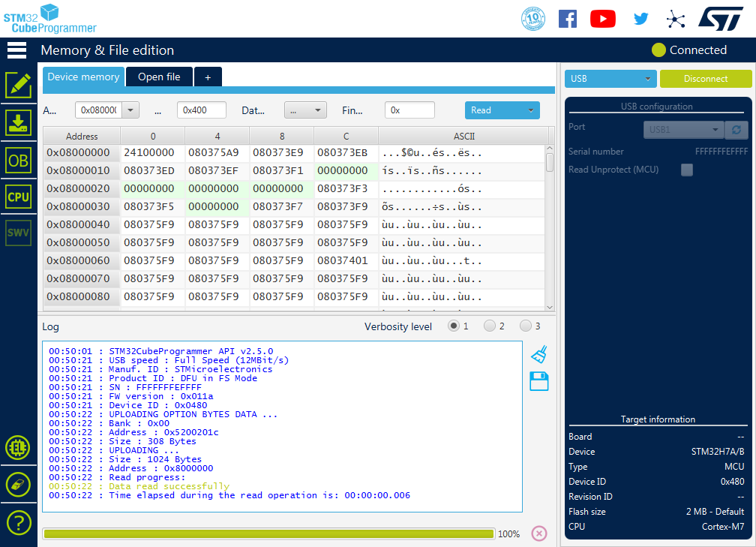Click the green Connected status indicator

[x=658, y=50]
